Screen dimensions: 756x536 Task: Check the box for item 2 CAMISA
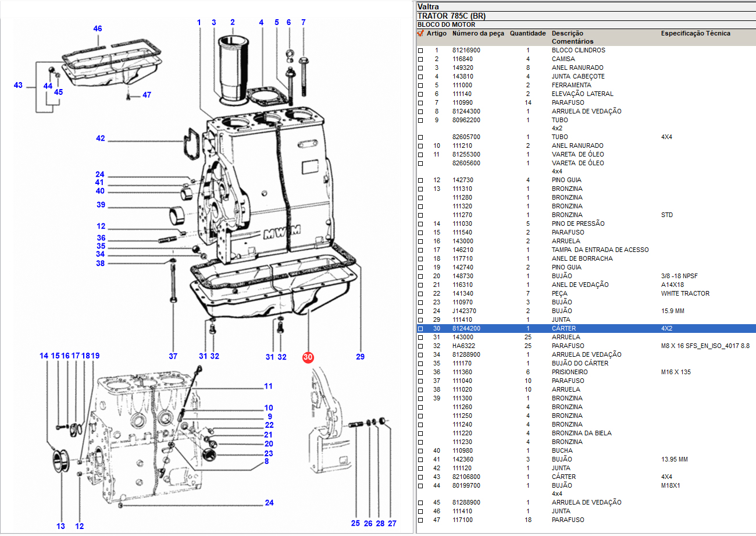(420, 59)
